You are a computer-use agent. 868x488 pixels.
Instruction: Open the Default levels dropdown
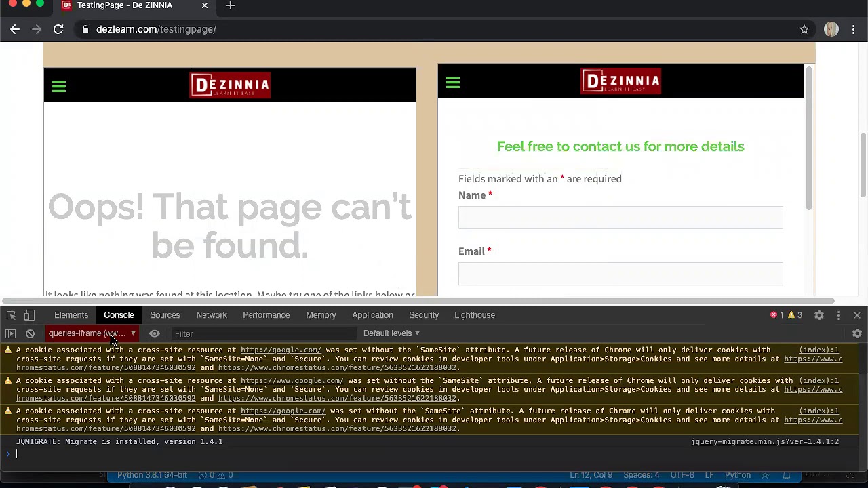[x=391, y=333]
